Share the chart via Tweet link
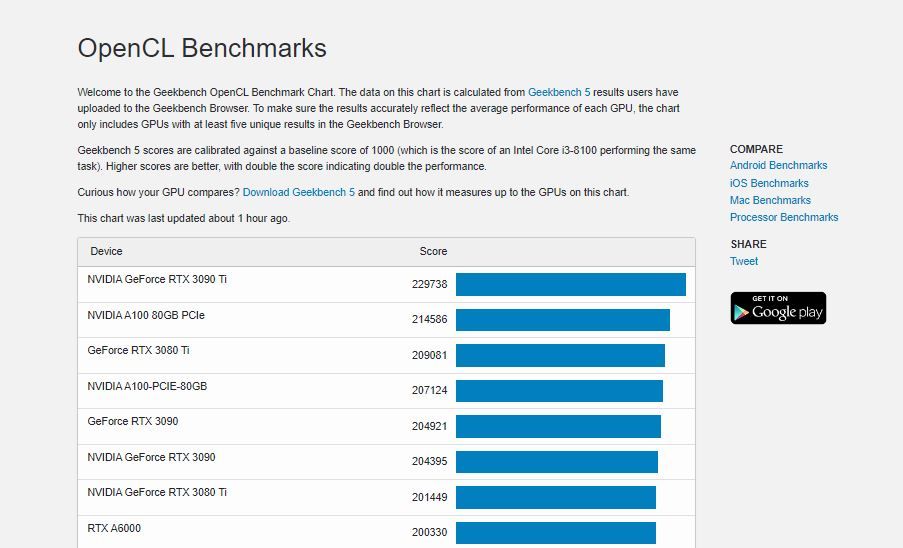Viewport: 903px width, 548px height. tap(744, 261)
